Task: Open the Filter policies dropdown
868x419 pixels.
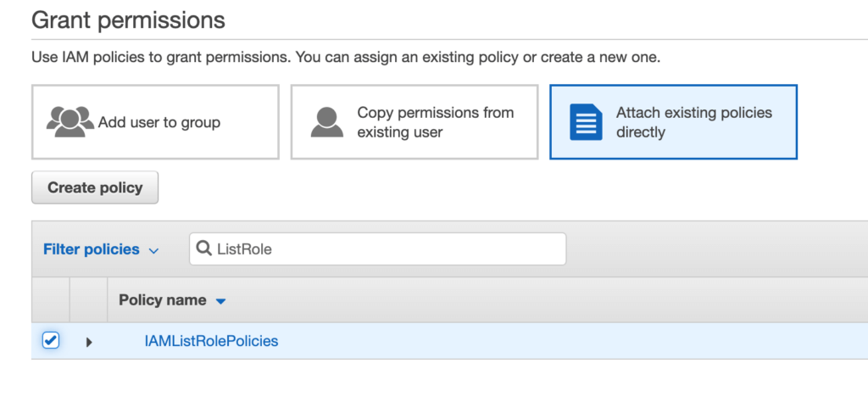Action: tap(92, 249)
